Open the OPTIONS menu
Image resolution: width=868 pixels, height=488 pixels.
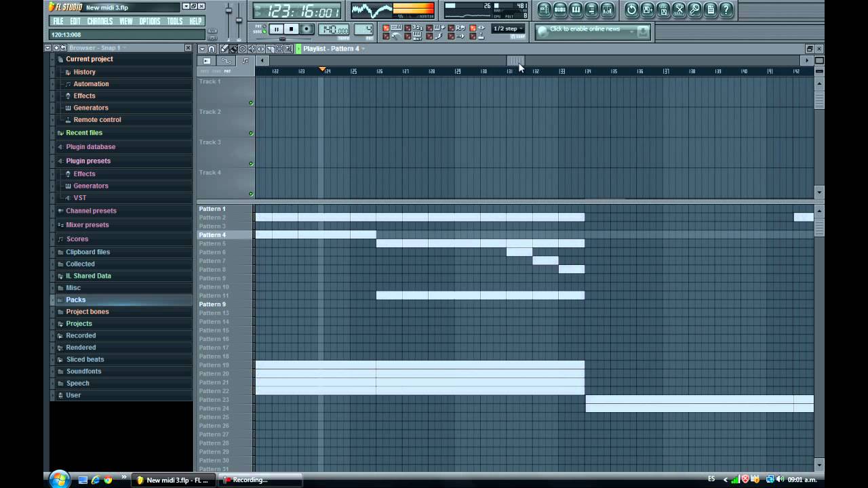[150, 21]
